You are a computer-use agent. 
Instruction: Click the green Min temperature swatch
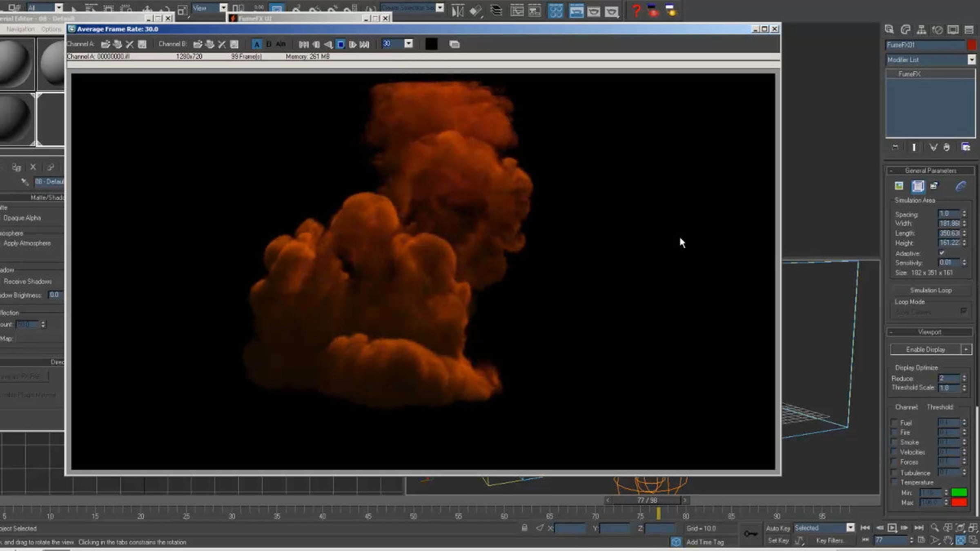coord(959,493)
